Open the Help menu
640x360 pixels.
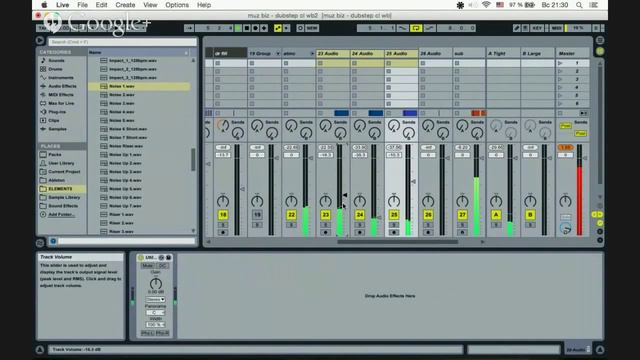[204, 5]
